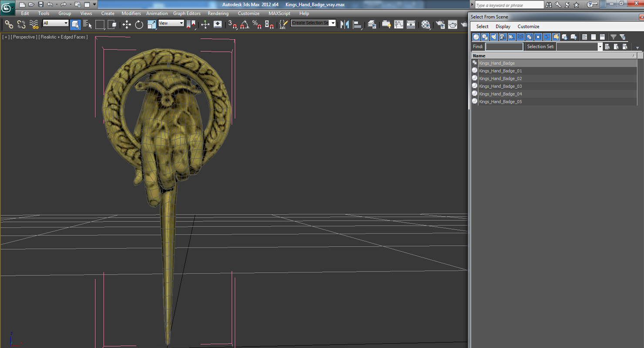Activate the Select and Move tool
Image resolution: width=644 pixels, height=348 pixels.
click(x=127, y=24)
